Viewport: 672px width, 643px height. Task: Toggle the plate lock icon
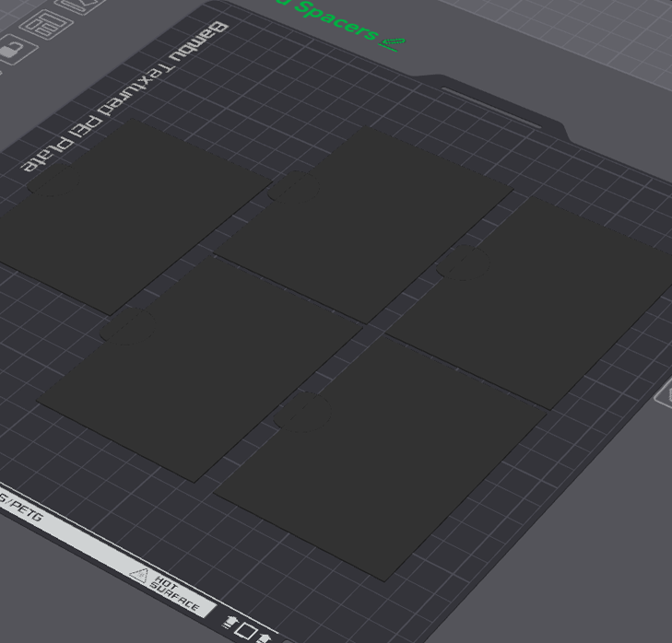click(x=10, y=50)
